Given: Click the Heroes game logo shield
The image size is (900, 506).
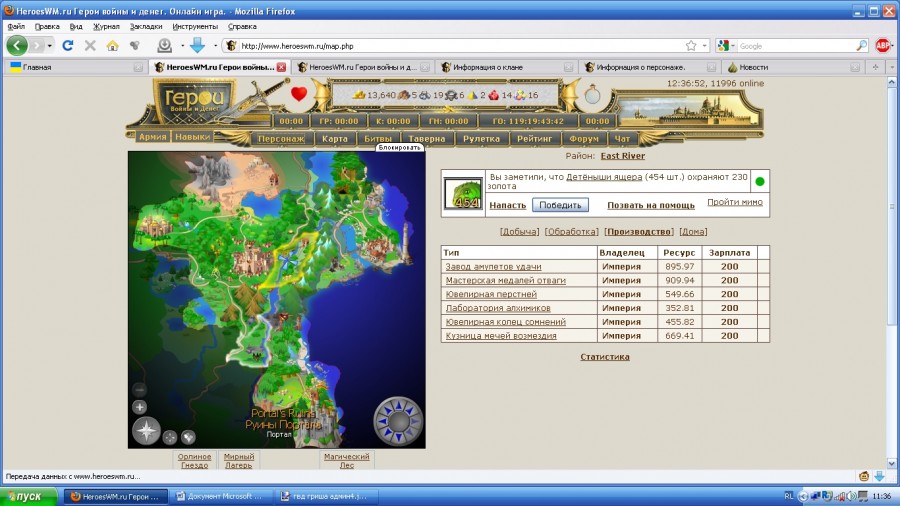Looking at the screenshot, I should pyautogui.click(x=193, y=102).
